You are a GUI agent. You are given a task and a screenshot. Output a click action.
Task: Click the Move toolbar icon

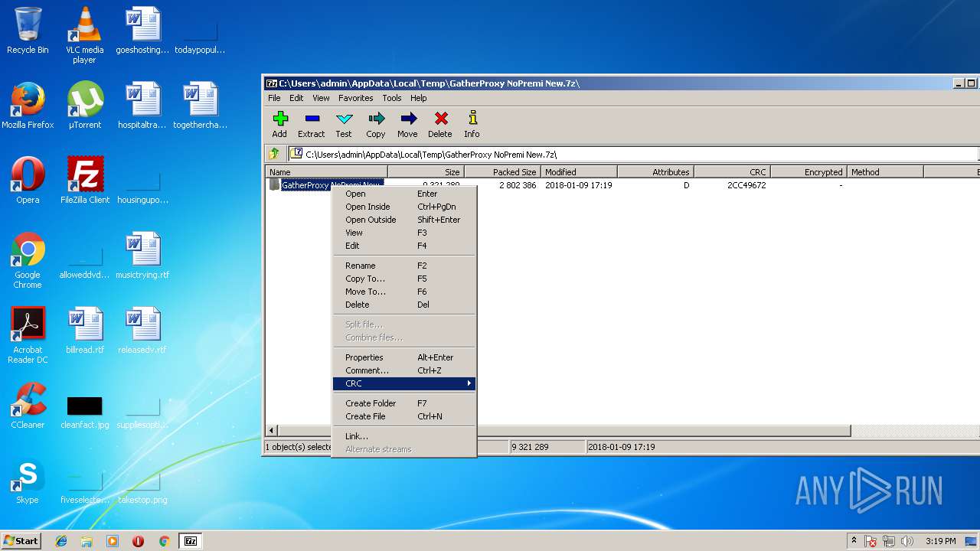[407, 124]
